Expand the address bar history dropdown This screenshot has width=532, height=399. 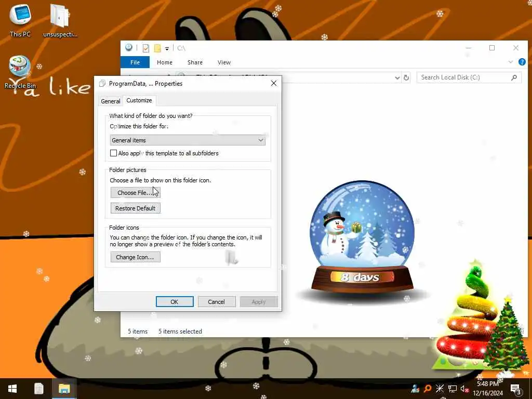click(x=397, y=78)
